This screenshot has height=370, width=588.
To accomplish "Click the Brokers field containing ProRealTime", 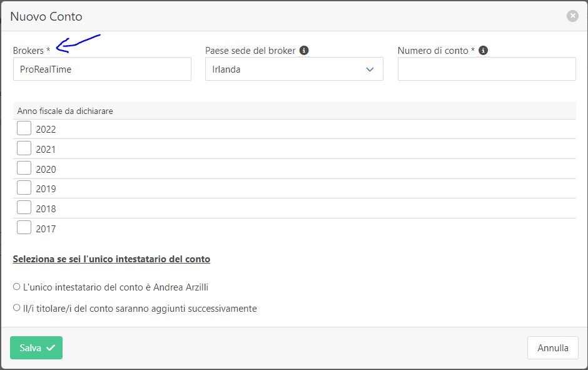I will click(x=102, y=69).
